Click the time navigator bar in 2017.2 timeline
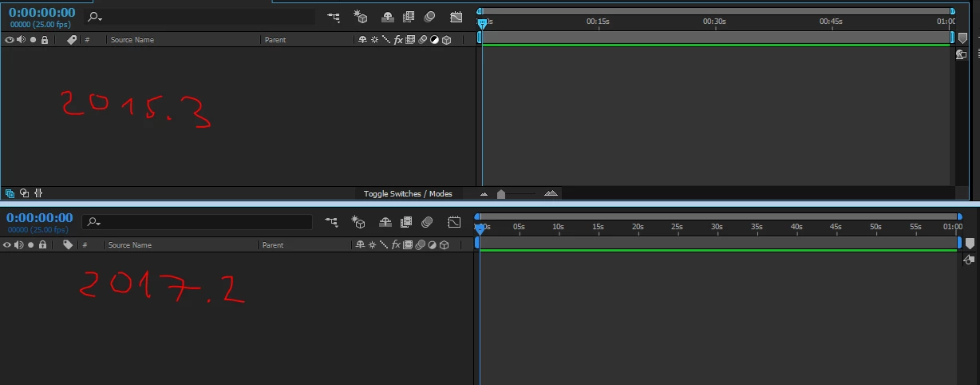Image resolution: width=980 pixels, height=385 pixels. coord(718,216)
